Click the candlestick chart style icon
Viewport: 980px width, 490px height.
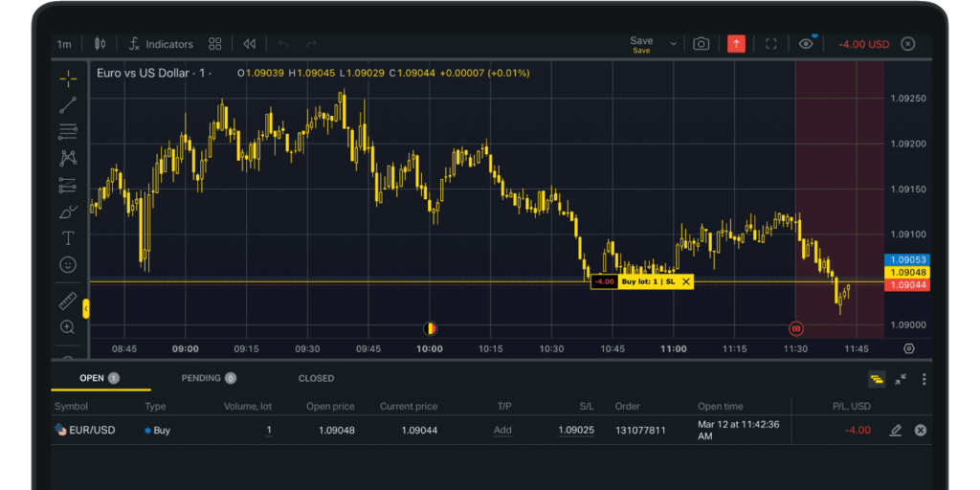(100, 44)
